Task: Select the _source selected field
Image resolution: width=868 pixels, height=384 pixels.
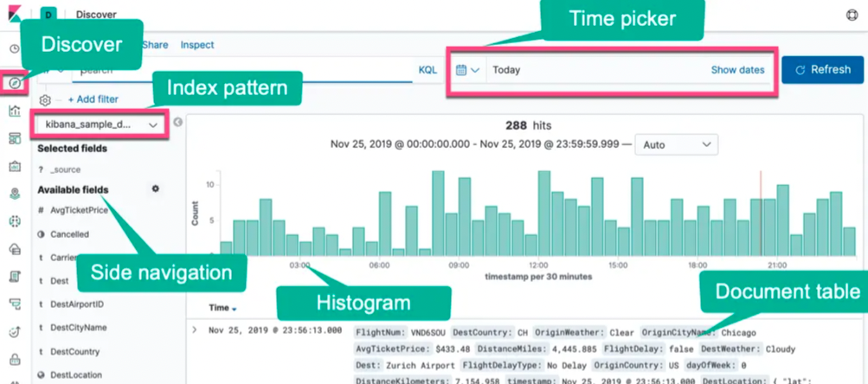Action: click(x=65, y=170)
